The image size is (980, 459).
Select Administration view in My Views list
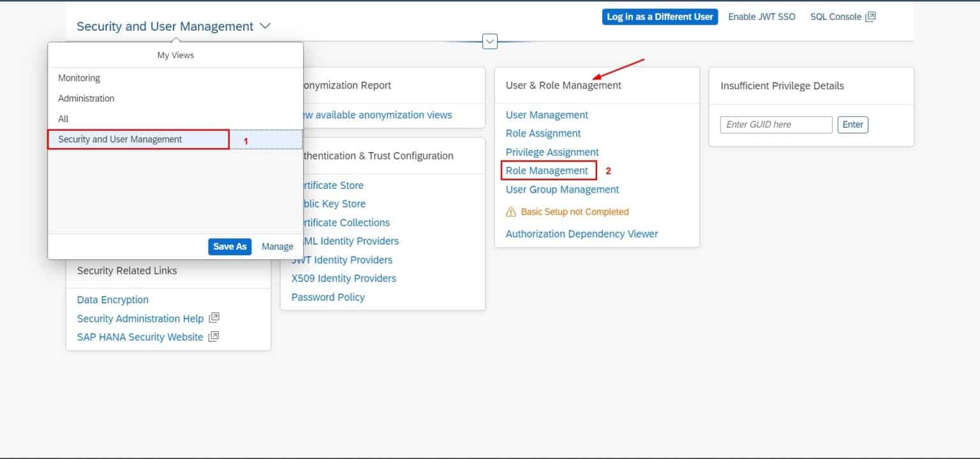click(x=86, y=98)
